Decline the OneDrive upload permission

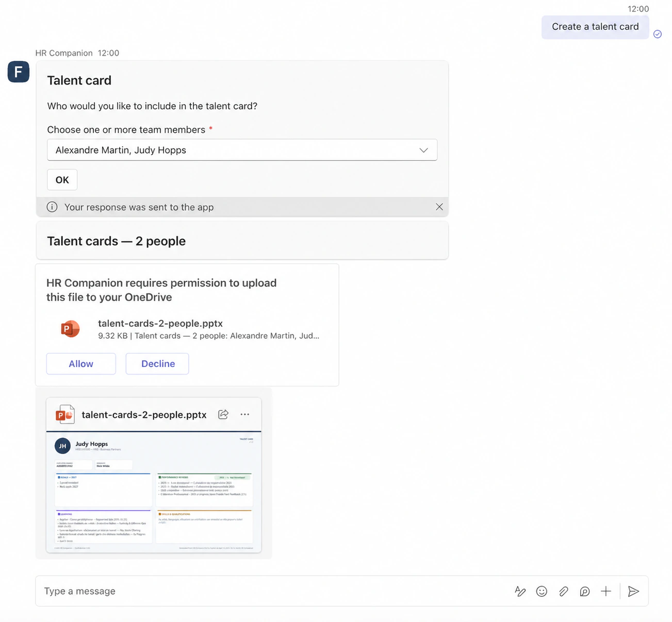click(x=157, y=364)
